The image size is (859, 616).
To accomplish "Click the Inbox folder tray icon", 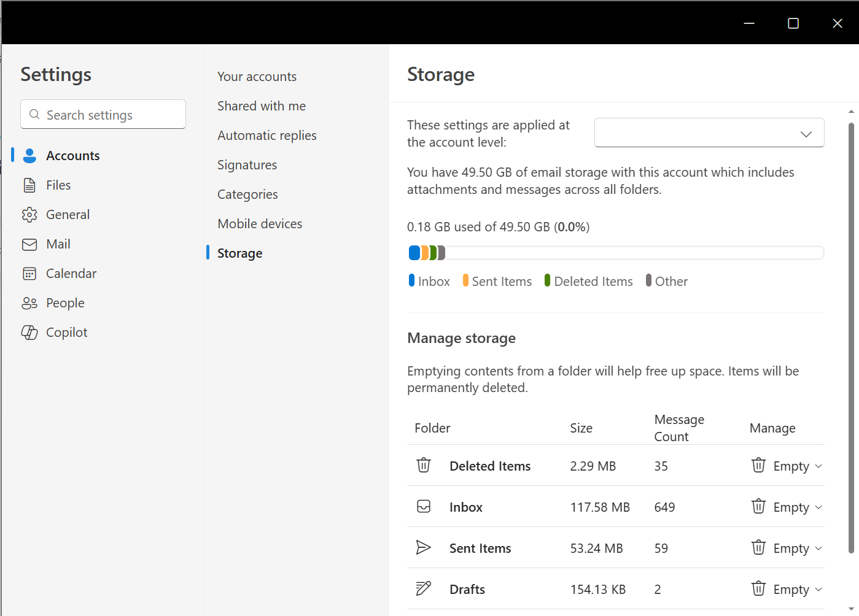I will (x=424, y=506).
